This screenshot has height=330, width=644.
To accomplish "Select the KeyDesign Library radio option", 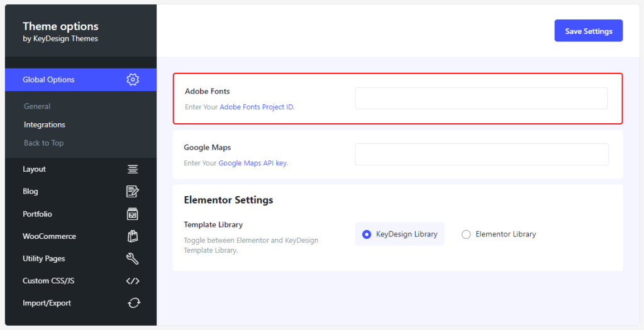I will tap(399, 234).
